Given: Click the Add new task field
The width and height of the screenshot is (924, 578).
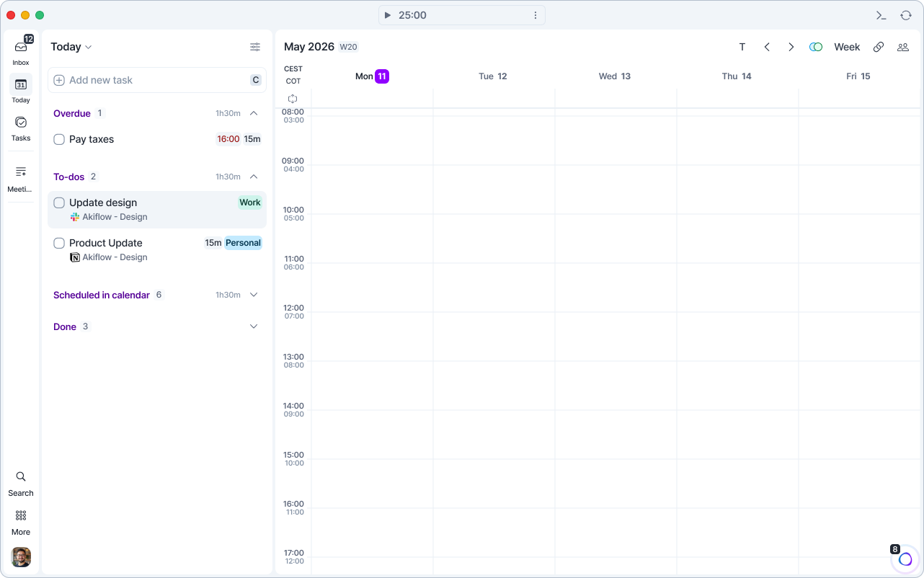Looking at the screenshot, I should tap(157, 80).
